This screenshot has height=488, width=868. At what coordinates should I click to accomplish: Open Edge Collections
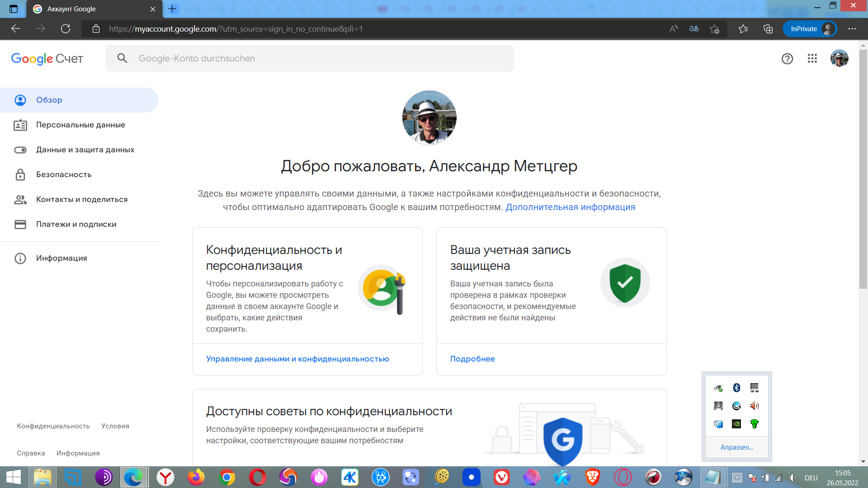click(768, 29)
